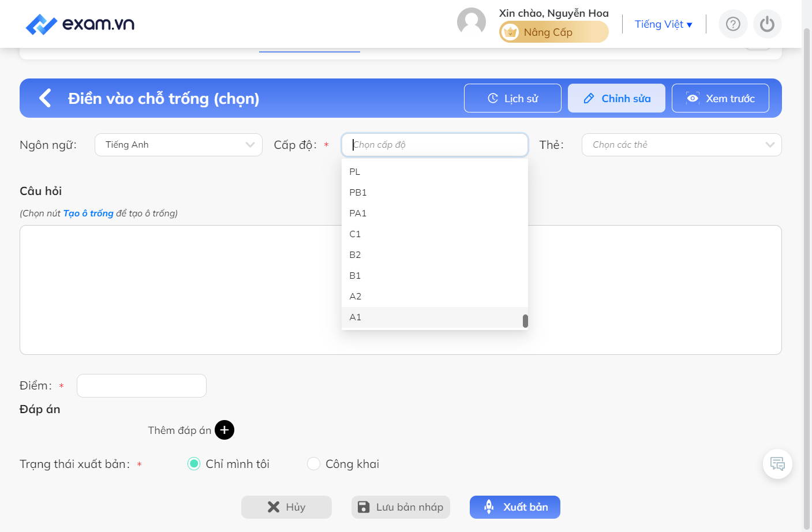Choose level B1 from the list
The width and height of the screenshot is (812, 532).
coord(435,276)
